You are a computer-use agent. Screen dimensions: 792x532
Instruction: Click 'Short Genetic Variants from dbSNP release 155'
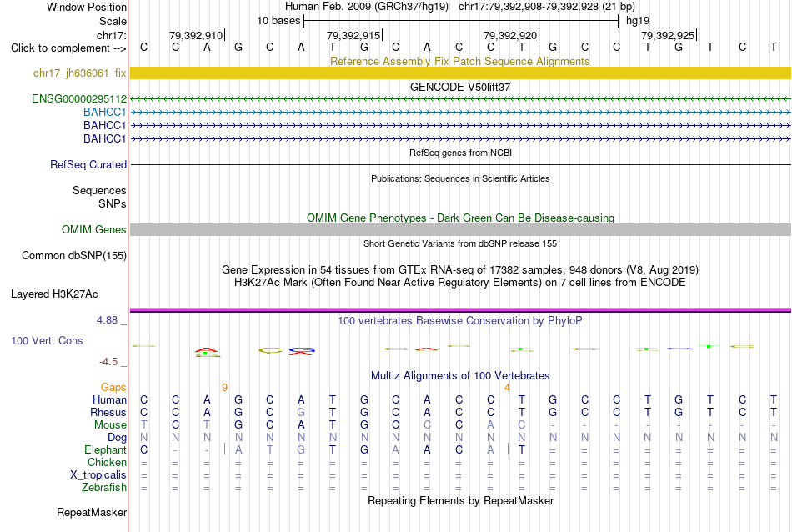tap(460, 243)
